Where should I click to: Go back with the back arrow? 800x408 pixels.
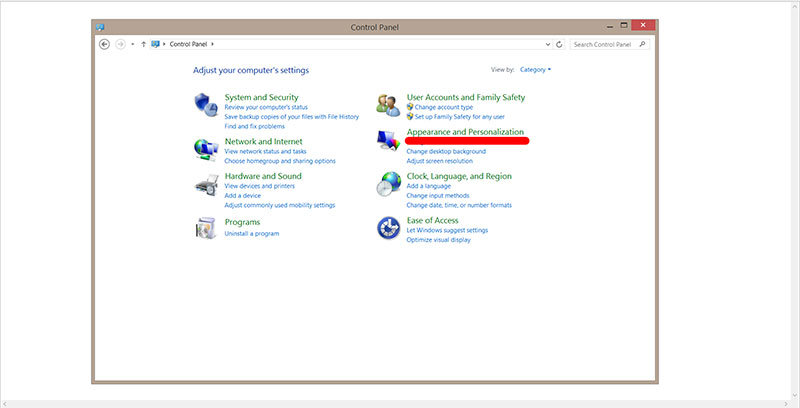pyautogui.click(x=105, y=44)
